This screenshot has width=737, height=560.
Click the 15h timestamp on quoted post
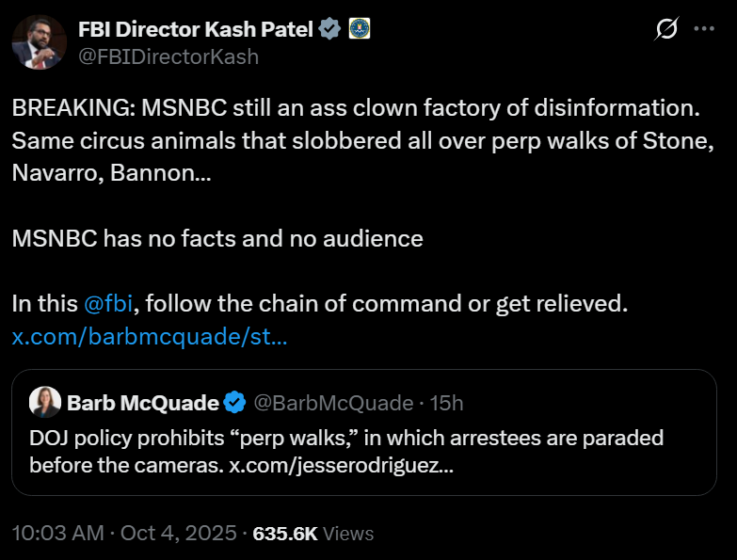click(447, 403)
